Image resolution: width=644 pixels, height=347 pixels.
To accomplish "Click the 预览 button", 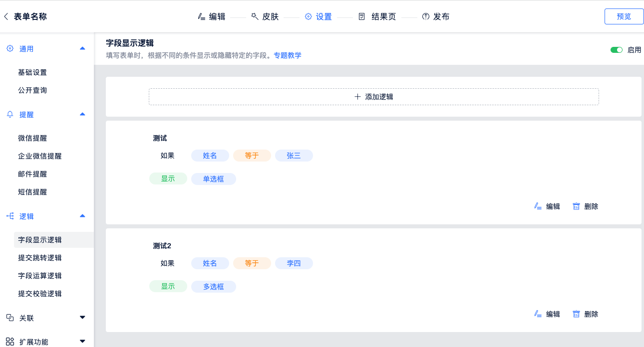I will click(624, 16).
